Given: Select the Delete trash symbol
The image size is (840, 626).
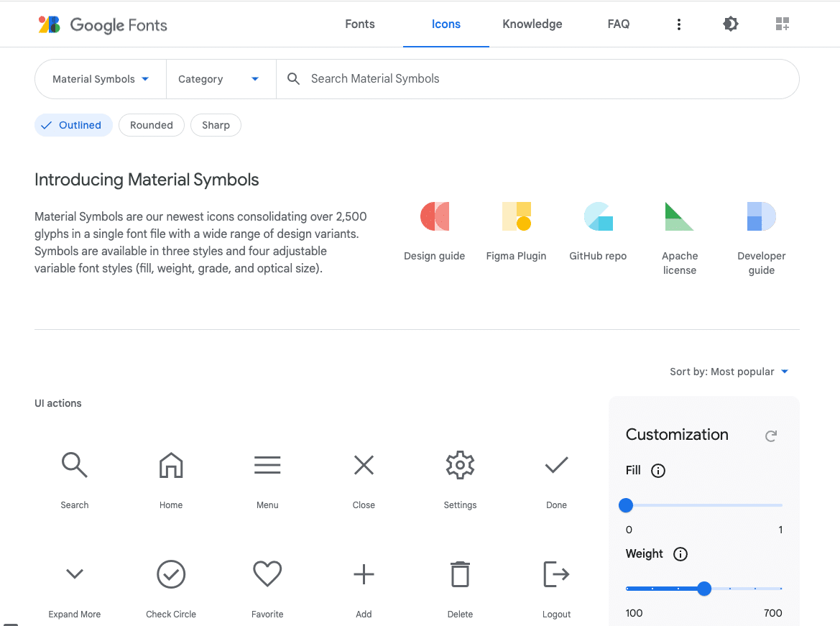Looking at the screenshot, I should pos(460,574).
